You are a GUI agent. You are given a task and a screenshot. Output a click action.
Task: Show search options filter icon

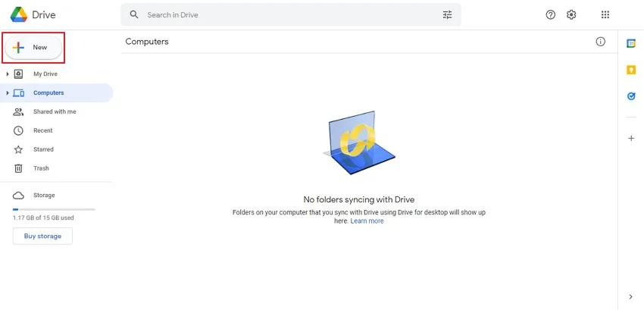click(447, 15)
